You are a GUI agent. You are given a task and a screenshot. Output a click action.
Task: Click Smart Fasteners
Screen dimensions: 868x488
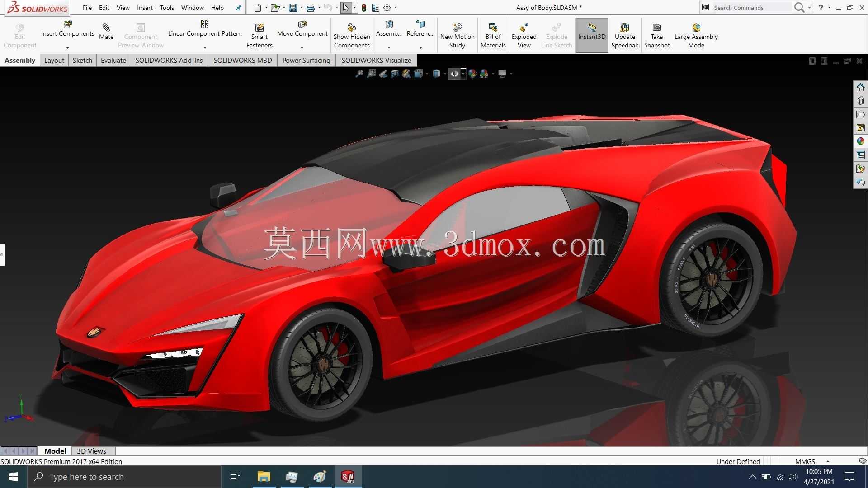pos(259,36)
